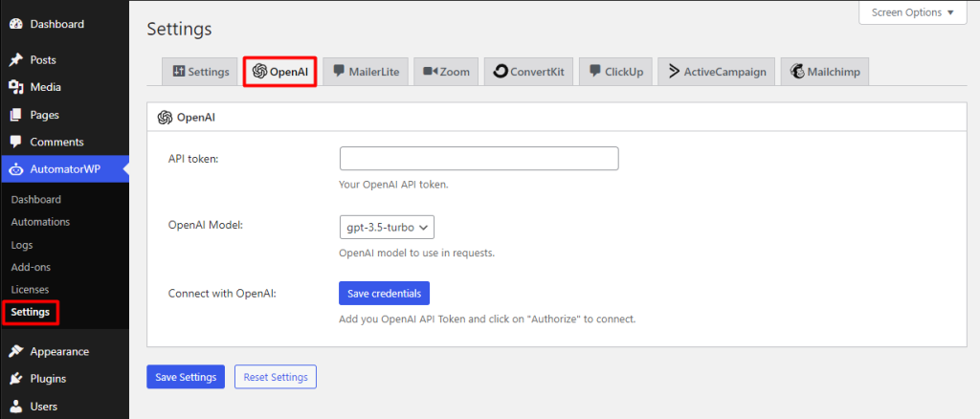Click the ConvertKit logo icon

(x=500, y=72)
